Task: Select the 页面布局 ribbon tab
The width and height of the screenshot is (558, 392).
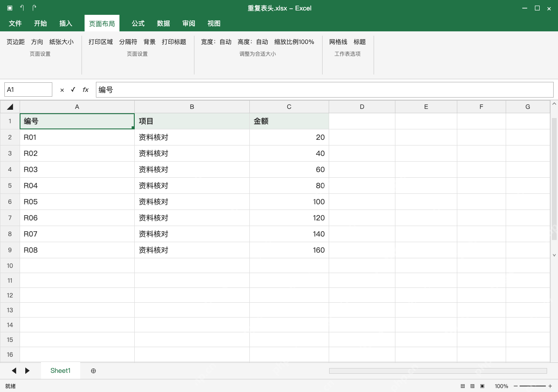Action: click(x=102, y=24)
